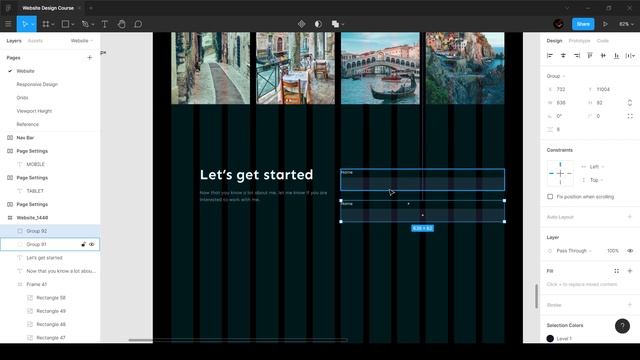
Task: Click Align horizontal centers icon
Action: coord(563,56)
